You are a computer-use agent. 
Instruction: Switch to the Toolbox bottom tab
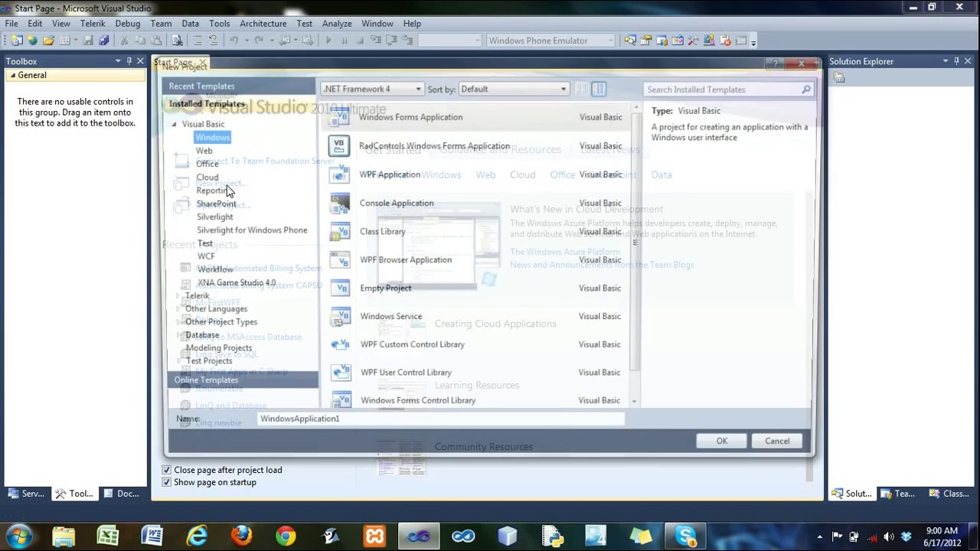pos(74,494)
